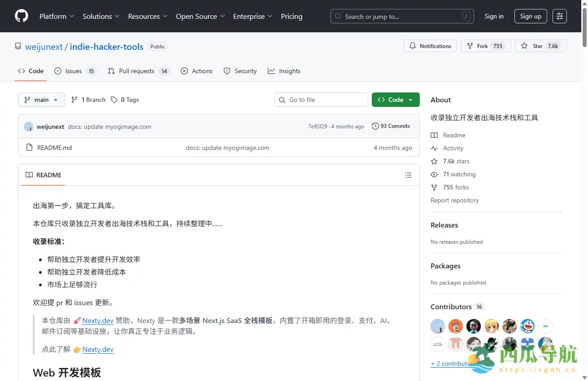Expand the main branch selector
This screenshot has height=381, width=588.
[x=41, y=100]
